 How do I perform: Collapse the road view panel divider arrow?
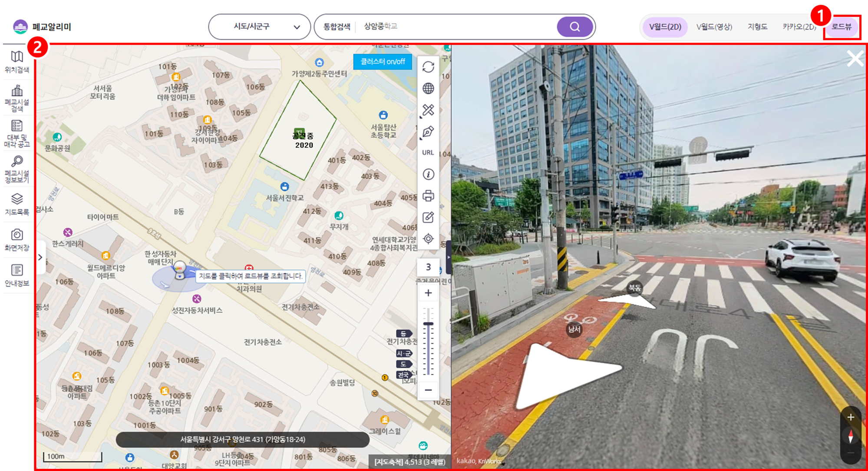(x=449, y=257)
